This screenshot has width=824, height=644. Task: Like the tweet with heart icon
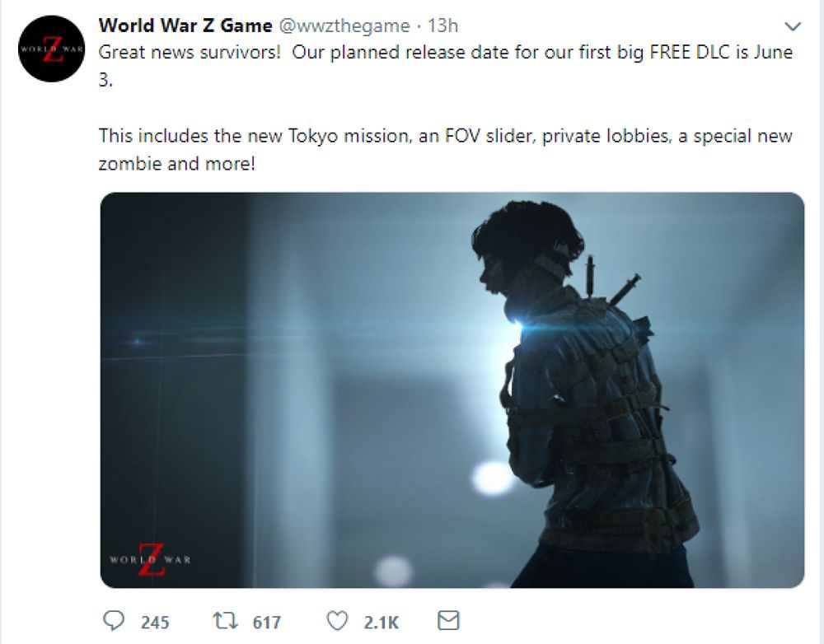pos(337,621)
